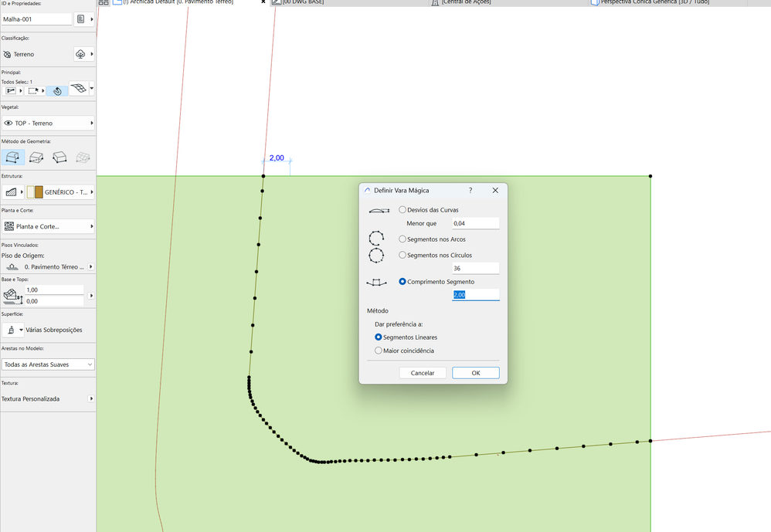Viewport: 771px width, 532px height.
Task: Expand the Textura Personalizada options
Action: point(91,399)
